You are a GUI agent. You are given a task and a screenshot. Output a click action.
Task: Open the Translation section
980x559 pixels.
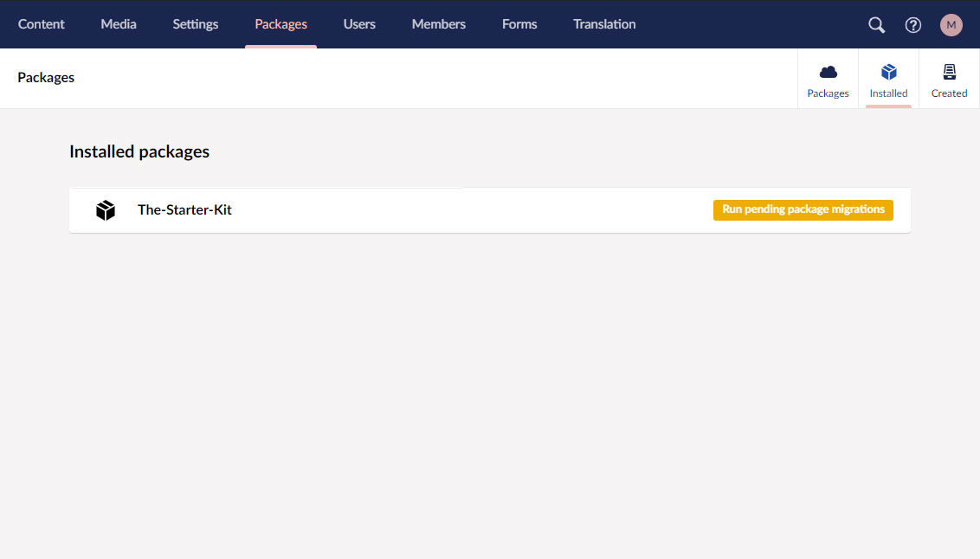coord(604,24)
